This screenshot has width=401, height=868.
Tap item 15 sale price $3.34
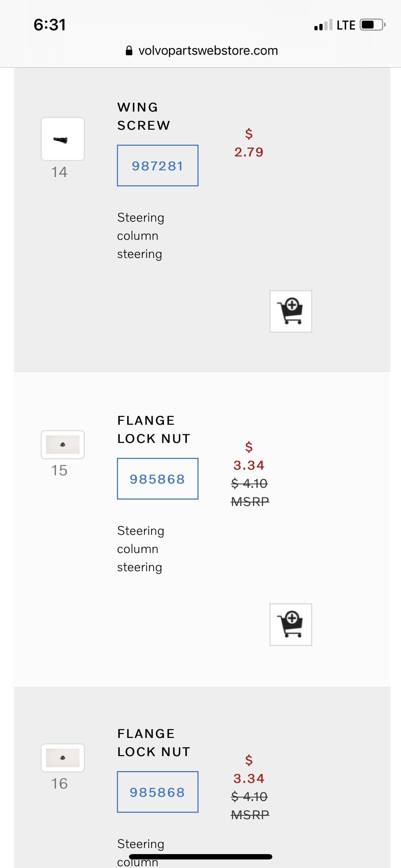(249, 465)
